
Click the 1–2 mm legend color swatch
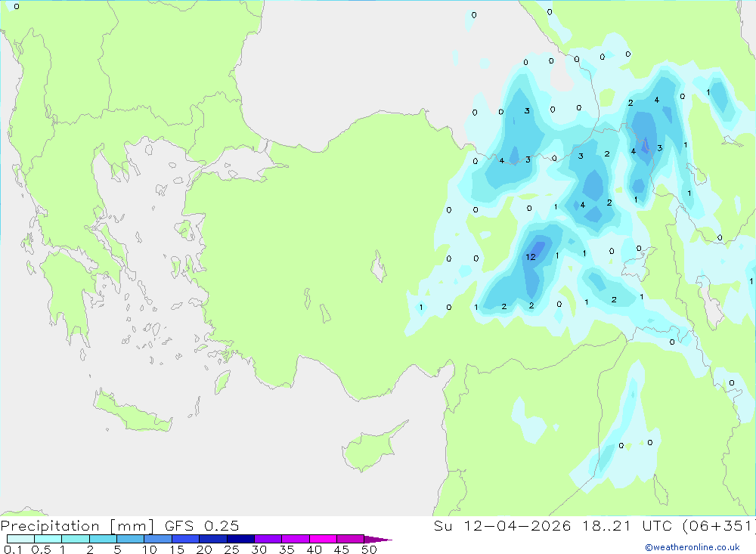point(76,539)
